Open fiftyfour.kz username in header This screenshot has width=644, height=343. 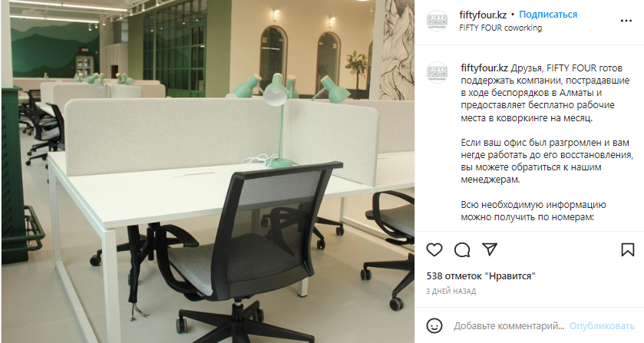(483, 15)
